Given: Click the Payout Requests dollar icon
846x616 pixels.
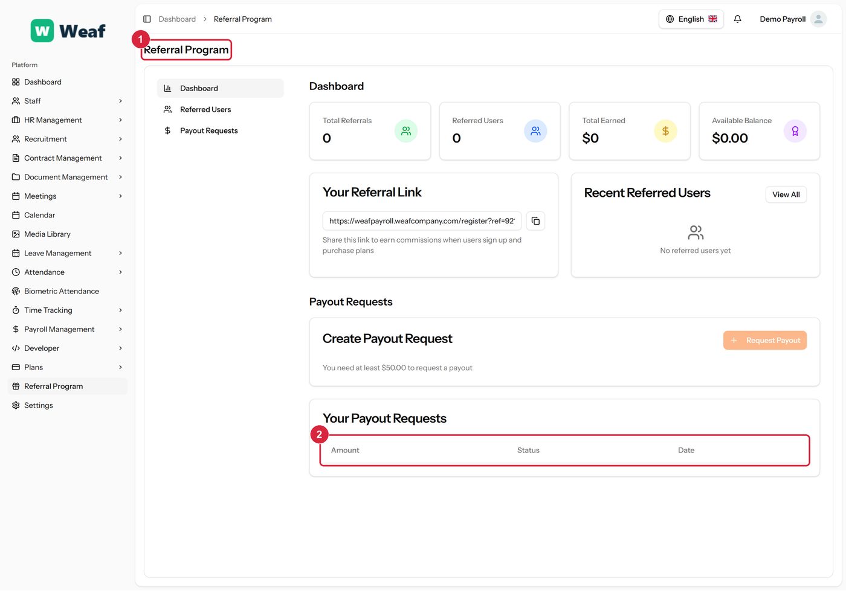Looking at the screenshot, I should [x=167, y=130].
